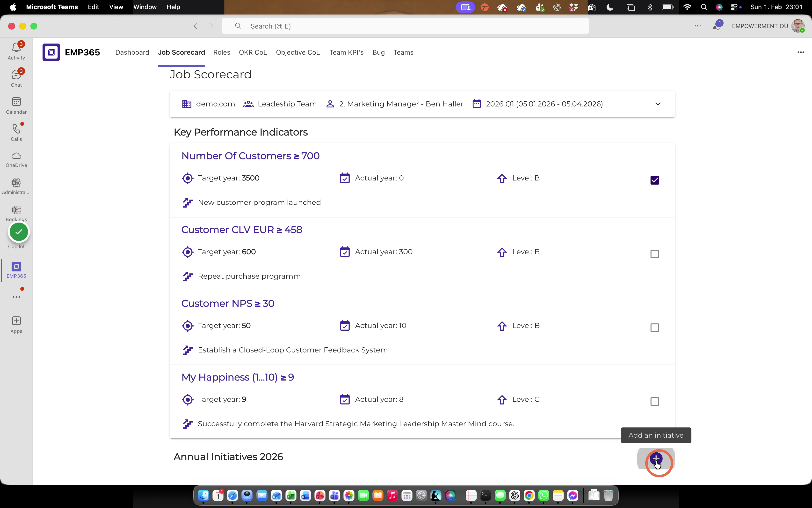Open Finder from the Dock
812x508 pixels.
[203, 495]
